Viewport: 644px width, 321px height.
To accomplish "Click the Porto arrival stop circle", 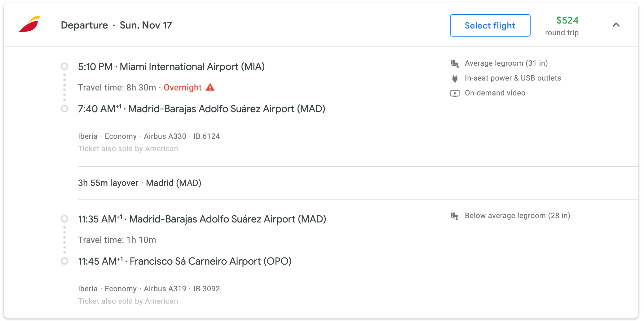I will pyautogui.click(x=64, y=261).
